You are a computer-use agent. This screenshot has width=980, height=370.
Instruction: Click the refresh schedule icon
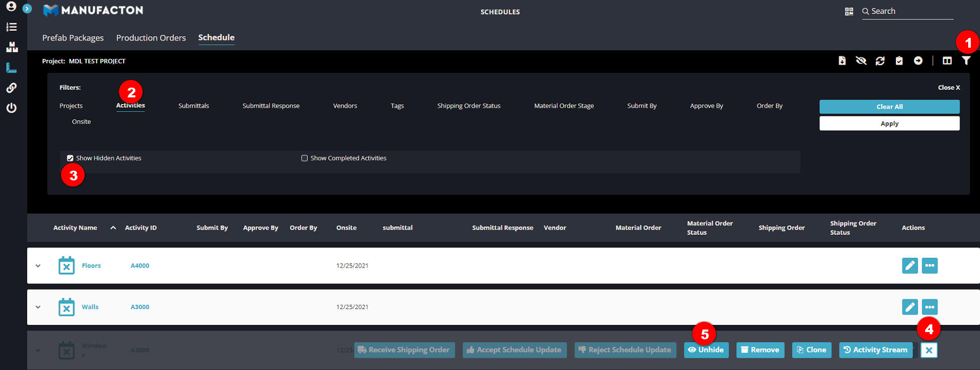click(880, 61)
